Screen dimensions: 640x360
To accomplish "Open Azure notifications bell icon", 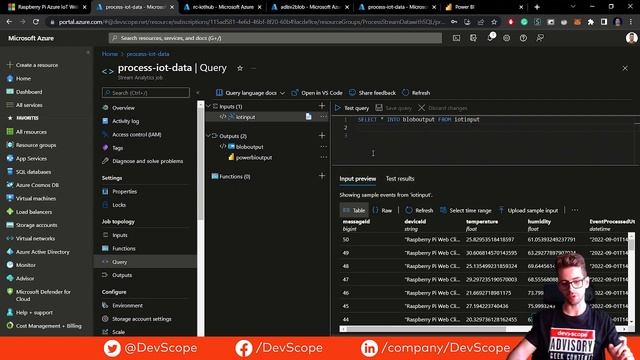I will click(x=490, y=38).
